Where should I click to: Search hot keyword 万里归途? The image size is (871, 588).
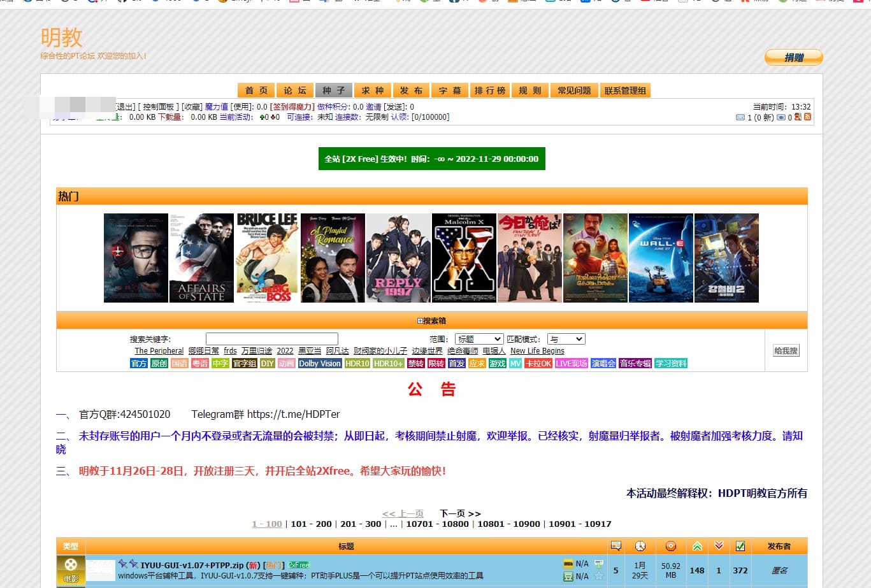click(x=257, y=351)
